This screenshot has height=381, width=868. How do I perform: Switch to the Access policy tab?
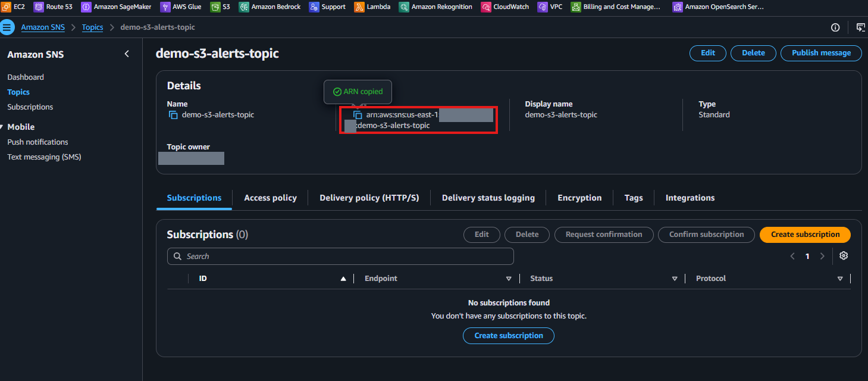click(270, 198)
